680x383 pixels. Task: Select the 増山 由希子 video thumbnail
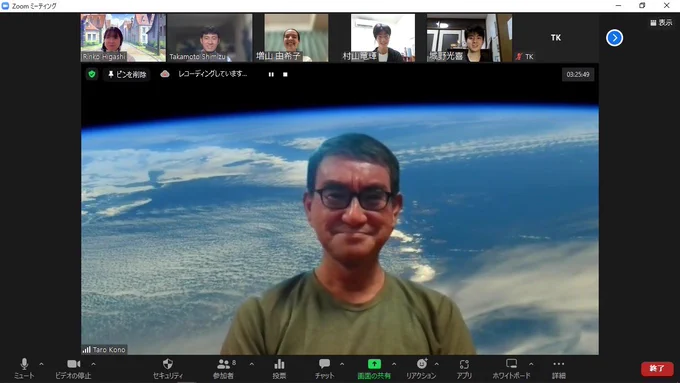pos(296,38)
